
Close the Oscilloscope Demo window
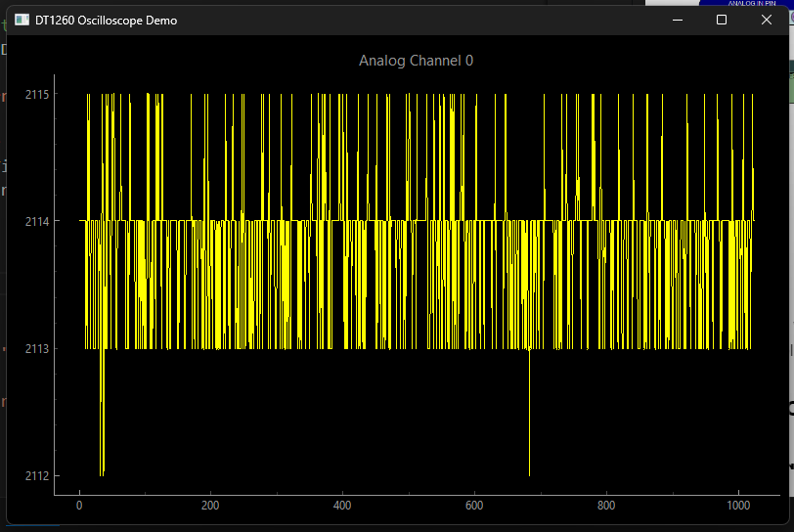click(767, 20)
